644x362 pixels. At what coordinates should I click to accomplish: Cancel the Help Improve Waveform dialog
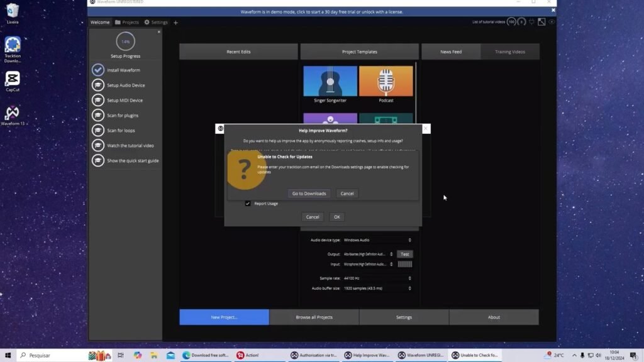tap(313, 217)
